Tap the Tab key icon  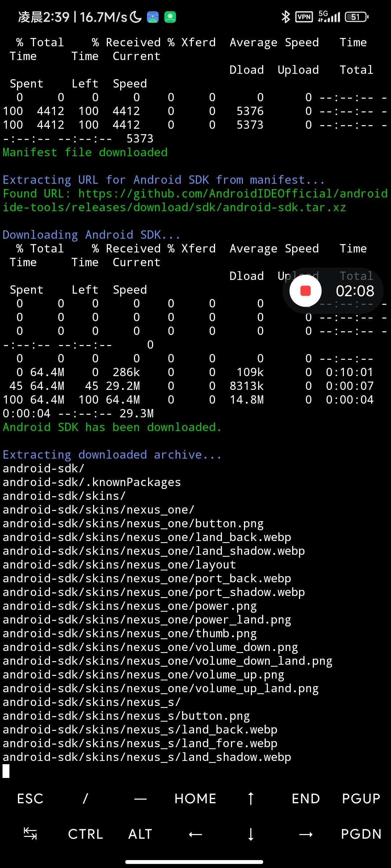click(30, 834)
